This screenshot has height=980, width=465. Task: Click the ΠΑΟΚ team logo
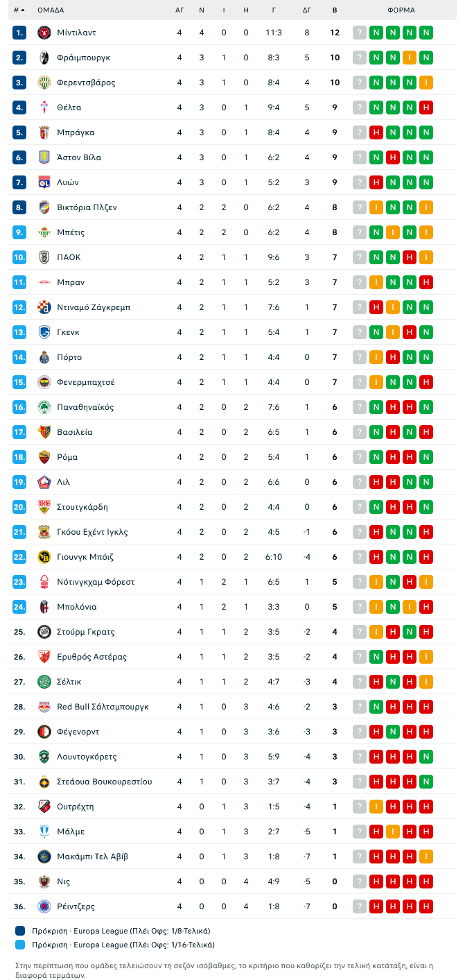[44, 257]
